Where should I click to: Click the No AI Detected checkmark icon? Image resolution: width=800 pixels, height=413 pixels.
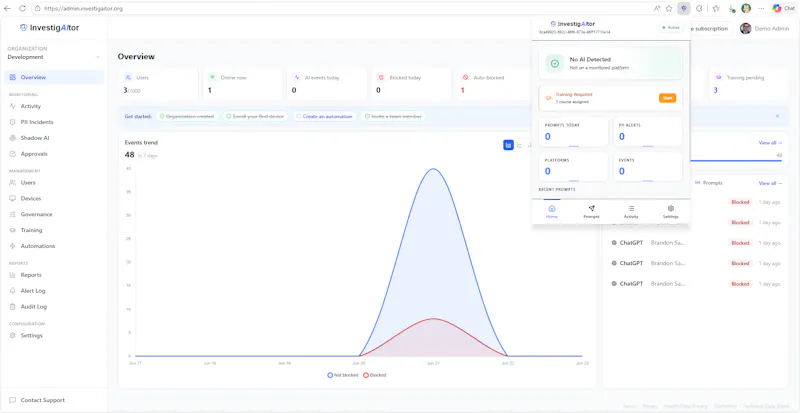pyautogui.click(x=555, y=63)
